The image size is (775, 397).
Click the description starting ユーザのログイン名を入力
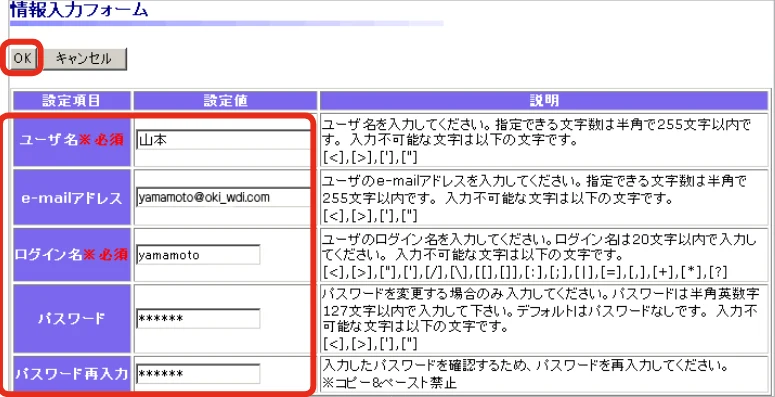(539, 255)
